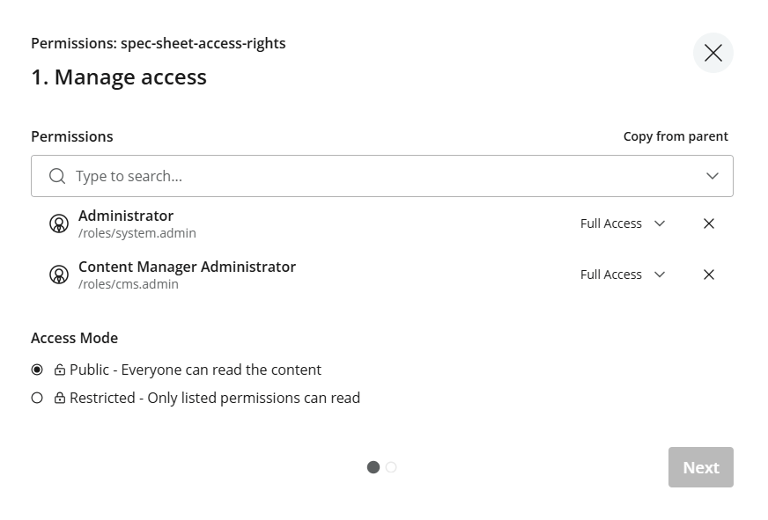Open Content Manager Administrator Full Access dropdown

pos(623,275)
